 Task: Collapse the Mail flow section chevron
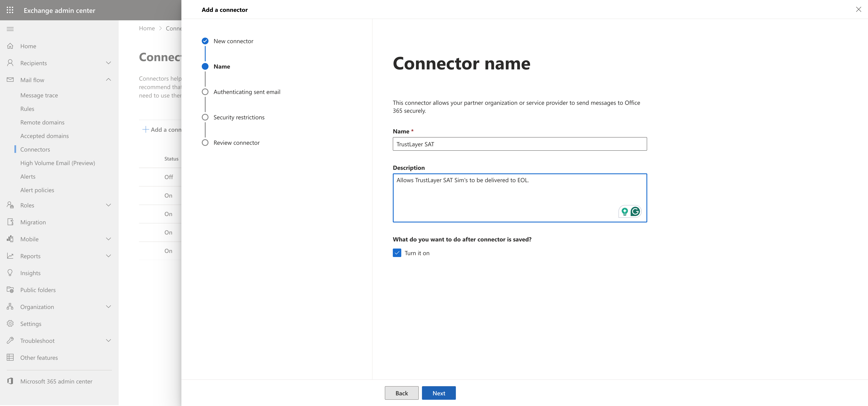108,80
